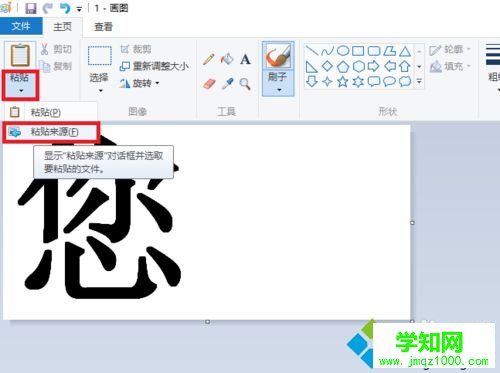
Task: Select the Cloud callout shape
Action: pos(405,82)
